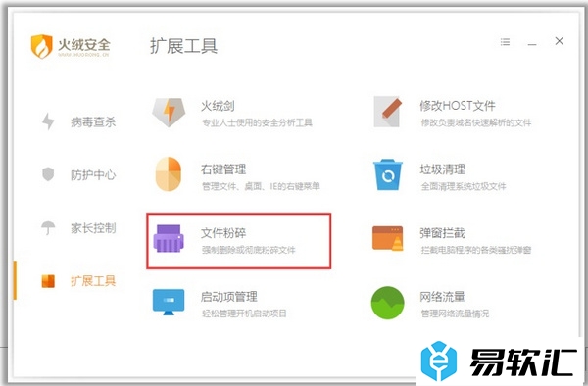Close the Huorong window
Screen dimensions: 588x386
[x=560, y=41]
